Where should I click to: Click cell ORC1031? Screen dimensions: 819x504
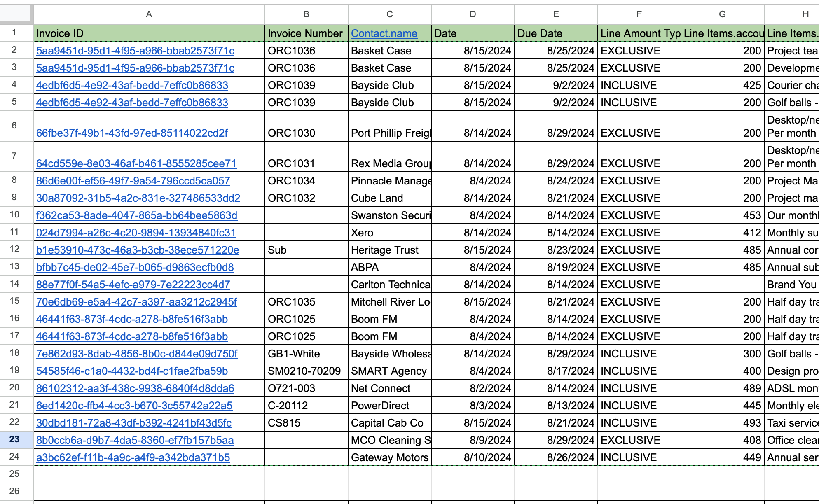pyautogui.click(x=306, y=157)
